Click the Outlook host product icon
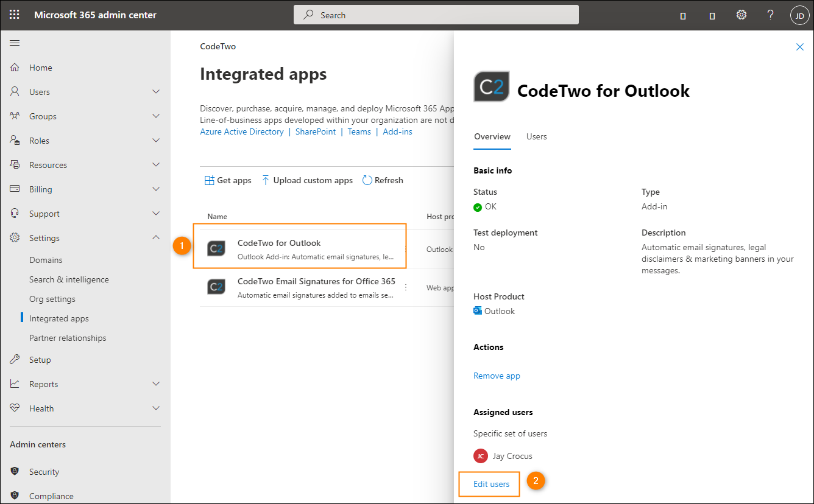 click(478, 311)
